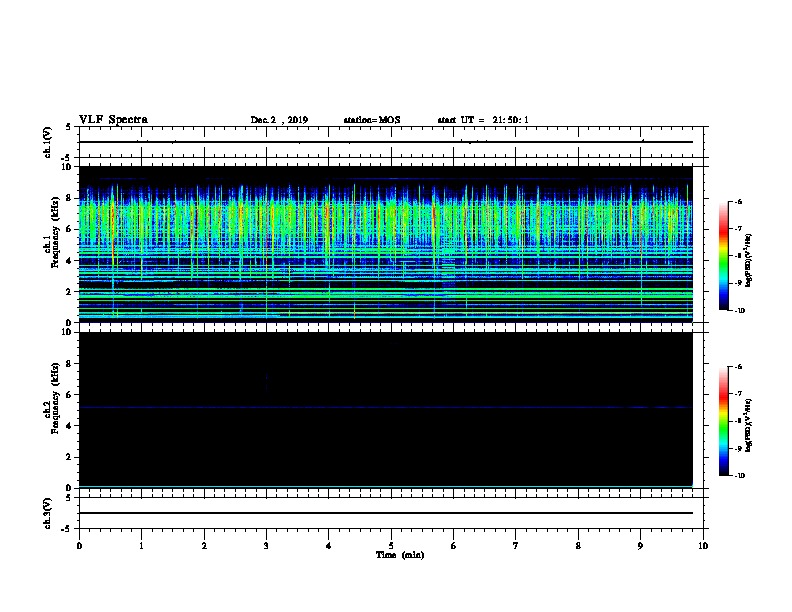The width and height of the screenshot is (792, 612).
Task: Click time axis tick label '7'
Action: click(516, 546)
